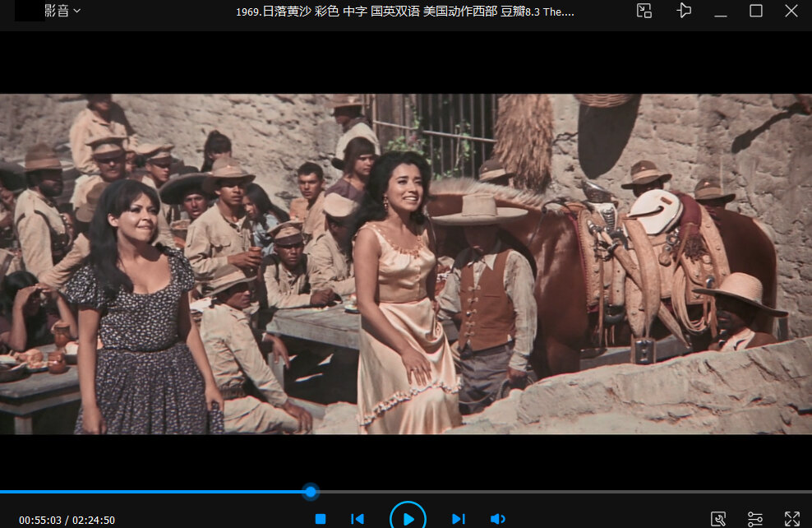Open the 影音 main menu

(57, 11)
